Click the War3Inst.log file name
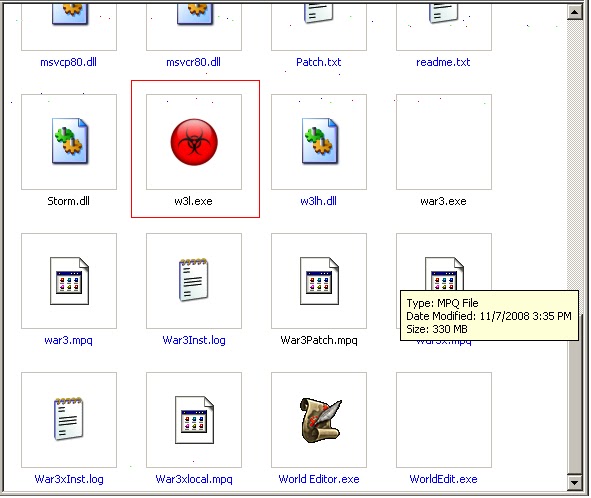Screen dimensions: 591x498 pos(194,340)
